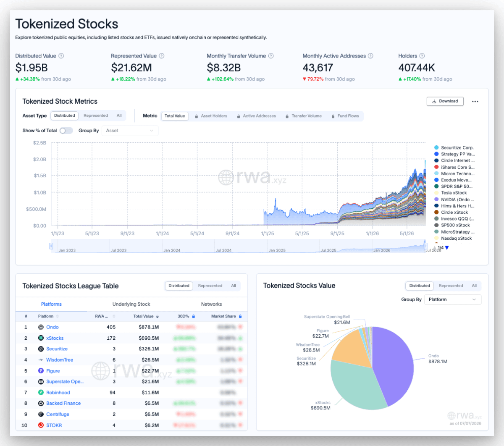
Task: Select All in League Table panel
Action: tap(234, 286)
